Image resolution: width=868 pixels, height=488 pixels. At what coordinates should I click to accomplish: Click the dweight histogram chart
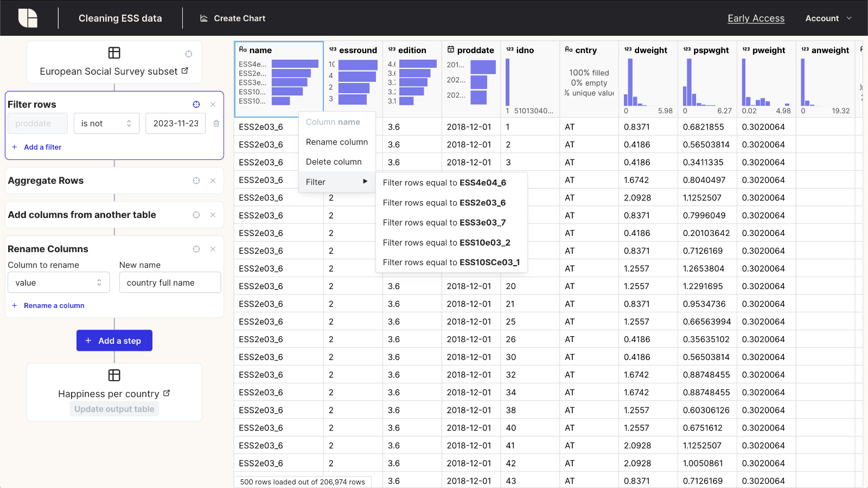(648, 82)
